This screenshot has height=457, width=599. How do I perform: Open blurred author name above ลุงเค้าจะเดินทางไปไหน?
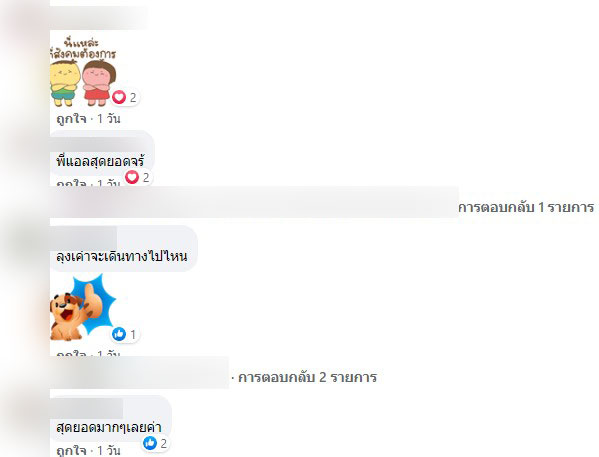tap(84, 235)
